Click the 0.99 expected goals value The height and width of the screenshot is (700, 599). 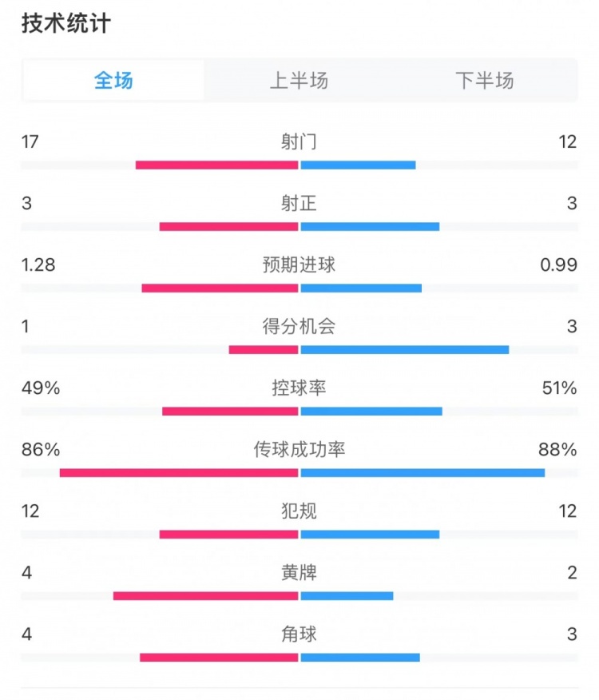click(x=558, y=264)
